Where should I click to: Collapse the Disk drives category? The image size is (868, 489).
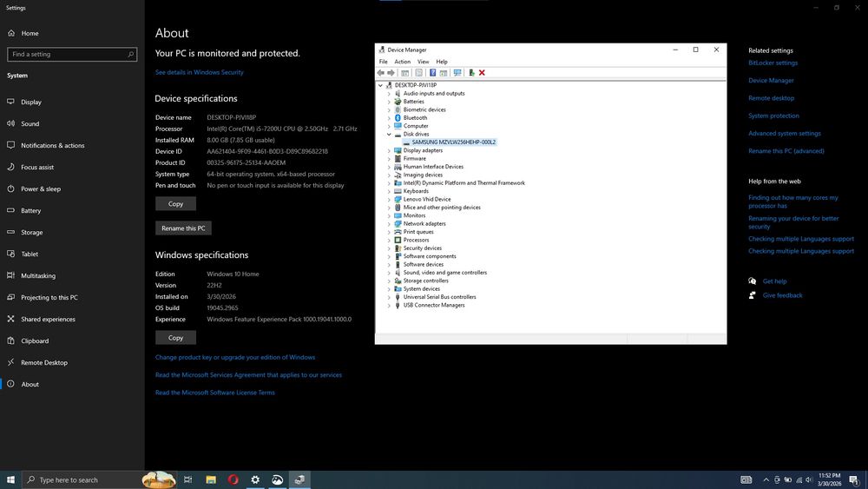(x=389, y=134)
